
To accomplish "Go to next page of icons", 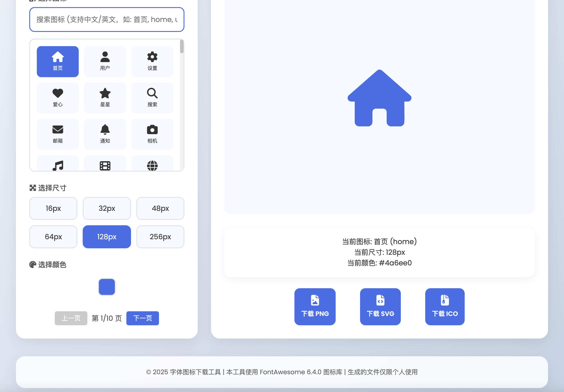I will pos(142,318).
